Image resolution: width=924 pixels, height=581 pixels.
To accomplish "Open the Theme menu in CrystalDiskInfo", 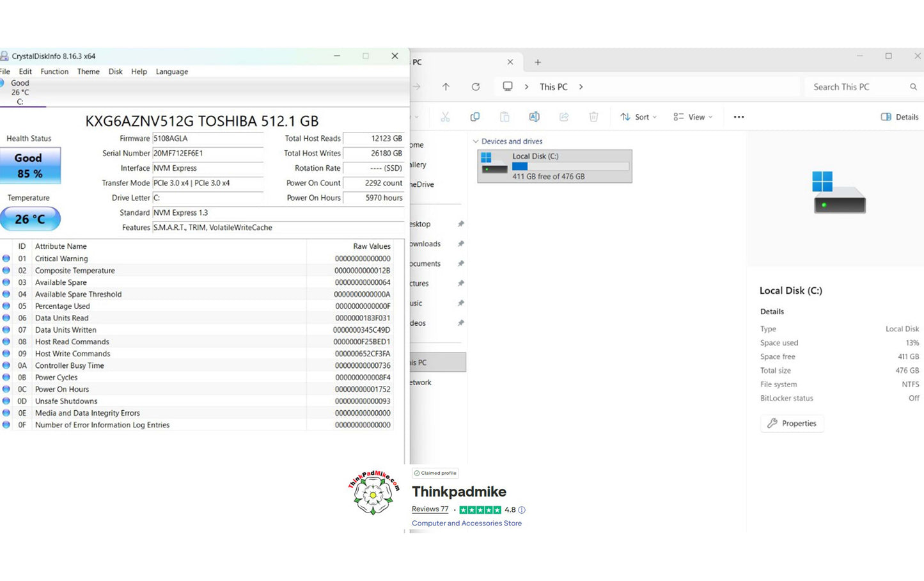I will [x=88, y=72].
